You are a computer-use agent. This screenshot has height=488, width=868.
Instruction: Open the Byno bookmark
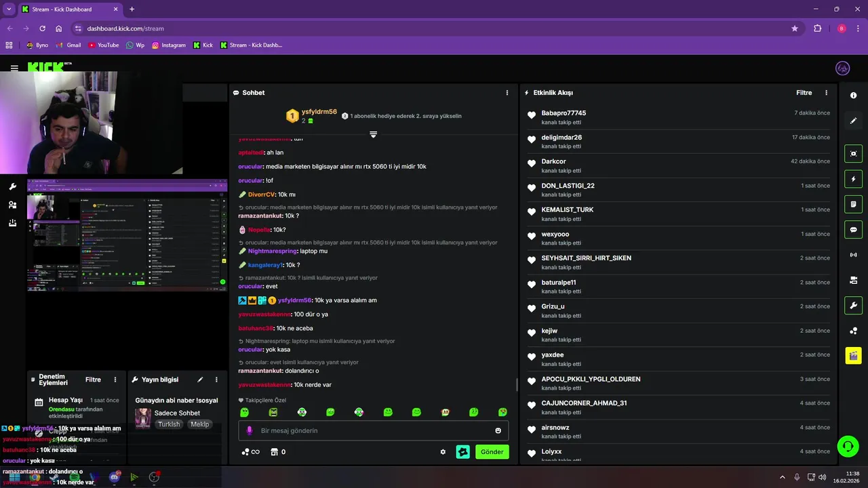(x=37, y=45)
